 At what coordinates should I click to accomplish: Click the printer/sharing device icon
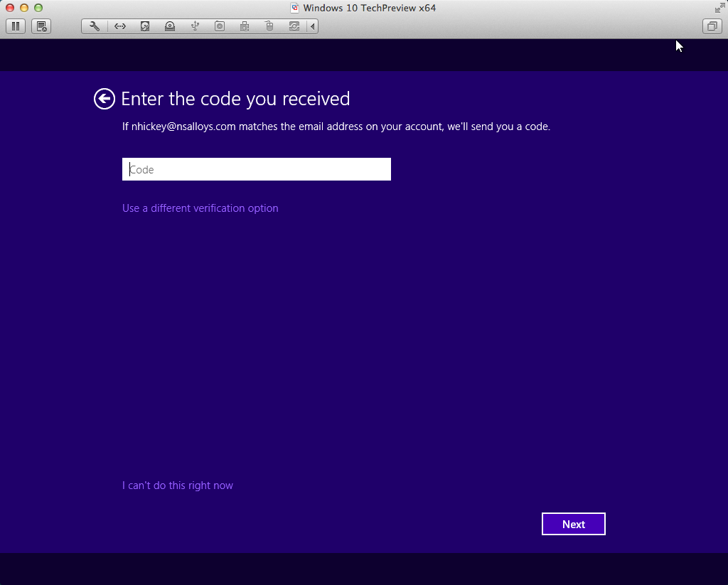245,26
